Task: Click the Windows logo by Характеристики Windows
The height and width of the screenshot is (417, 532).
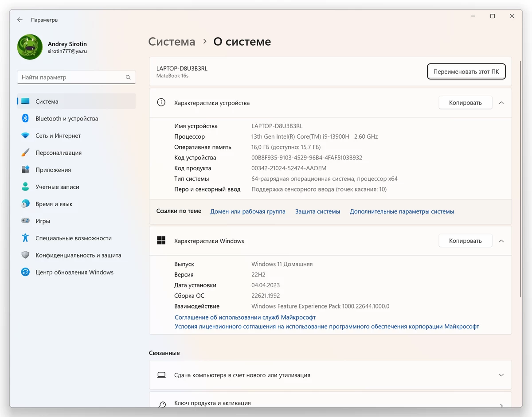Action: tap(161, 241)
